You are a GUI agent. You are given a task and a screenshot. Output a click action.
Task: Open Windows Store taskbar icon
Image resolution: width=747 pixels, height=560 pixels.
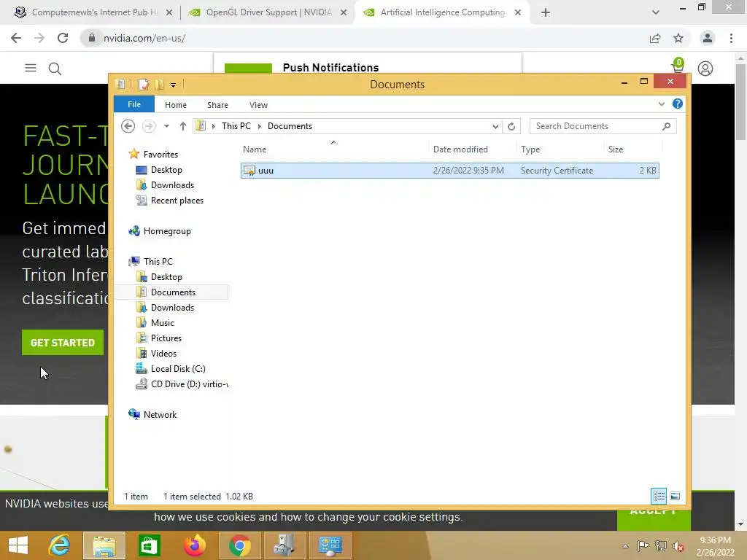150,545
